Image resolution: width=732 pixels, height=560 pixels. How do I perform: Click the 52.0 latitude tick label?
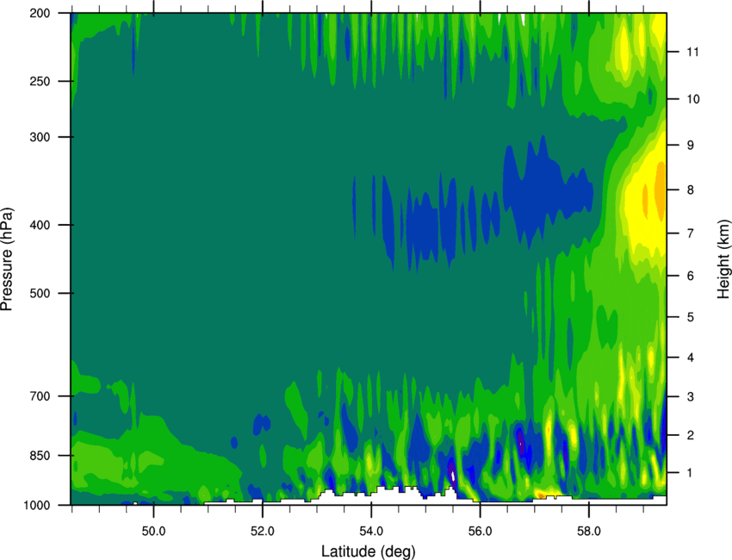point(263,531)
